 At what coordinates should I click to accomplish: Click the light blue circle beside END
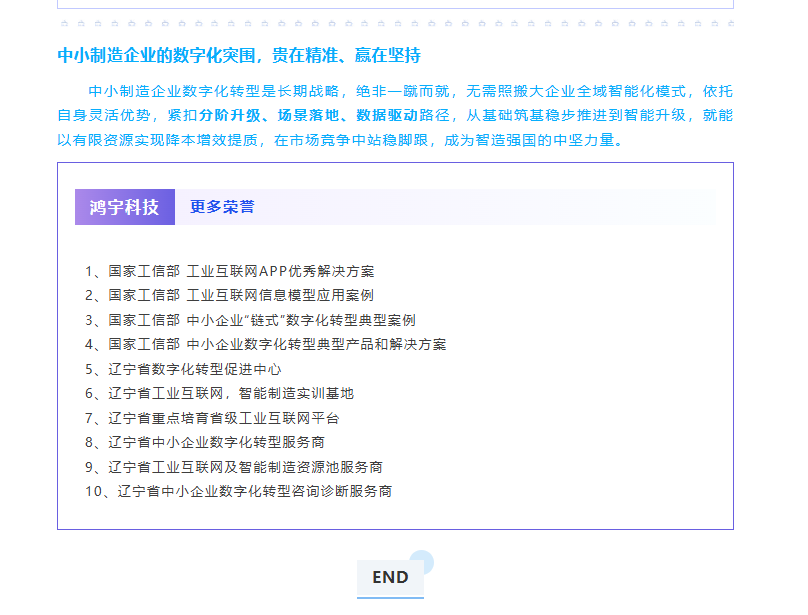point(421,562)
